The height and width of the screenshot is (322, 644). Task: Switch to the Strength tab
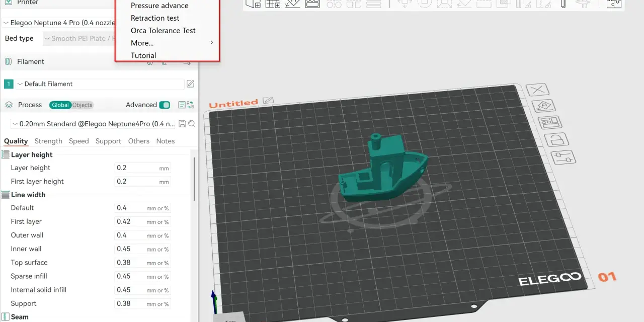(48, 141)
